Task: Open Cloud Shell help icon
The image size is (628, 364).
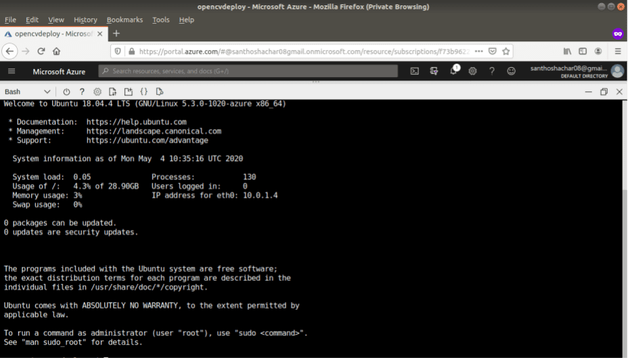Action: (x=82, y=92)
